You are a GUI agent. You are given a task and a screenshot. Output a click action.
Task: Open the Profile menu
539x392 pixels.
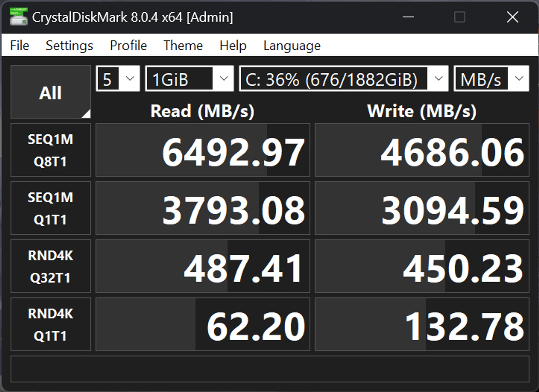coord(129,45)
